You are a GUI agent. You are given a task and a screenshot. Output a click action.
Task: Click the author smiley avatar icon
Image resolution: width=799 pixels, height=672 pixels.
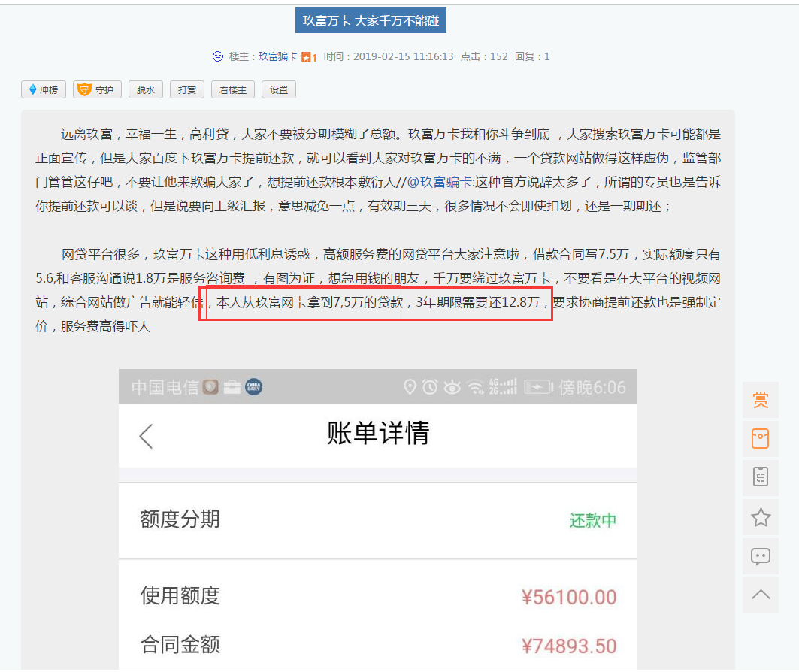point(218,56)
